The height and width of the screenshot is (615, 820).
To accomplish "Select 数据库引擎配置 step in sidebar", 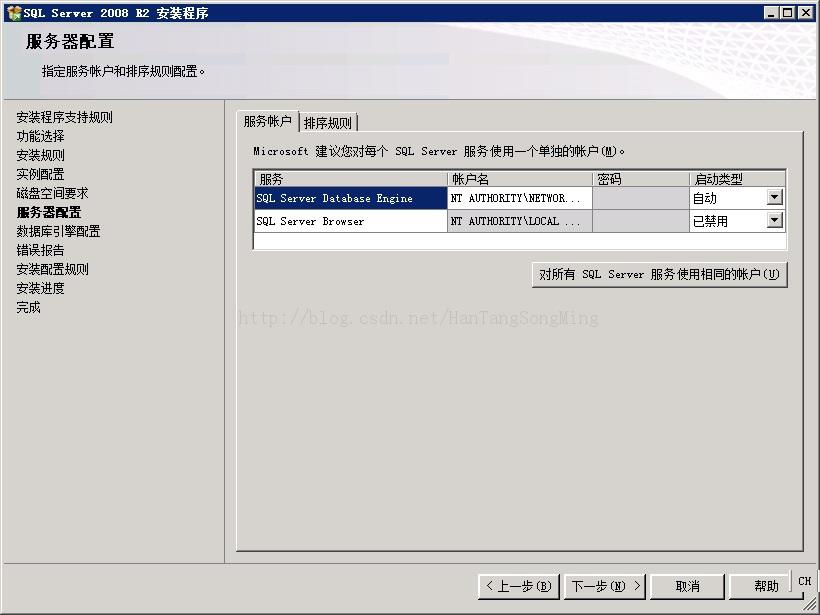I will tap(58, 231).
